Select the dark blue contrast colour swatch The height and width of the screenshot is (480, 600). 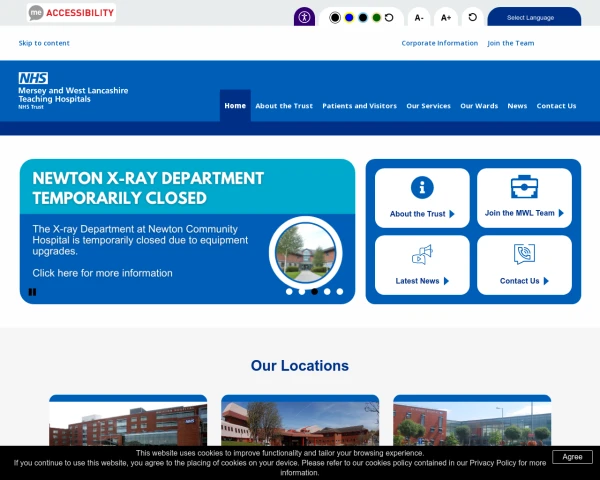[x=363, y=18]
